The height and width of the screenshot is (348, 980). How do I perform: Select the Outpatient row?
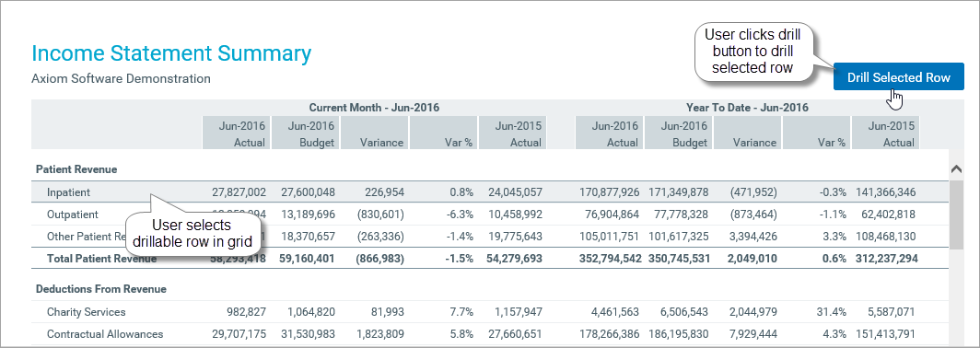click(489, 215)
